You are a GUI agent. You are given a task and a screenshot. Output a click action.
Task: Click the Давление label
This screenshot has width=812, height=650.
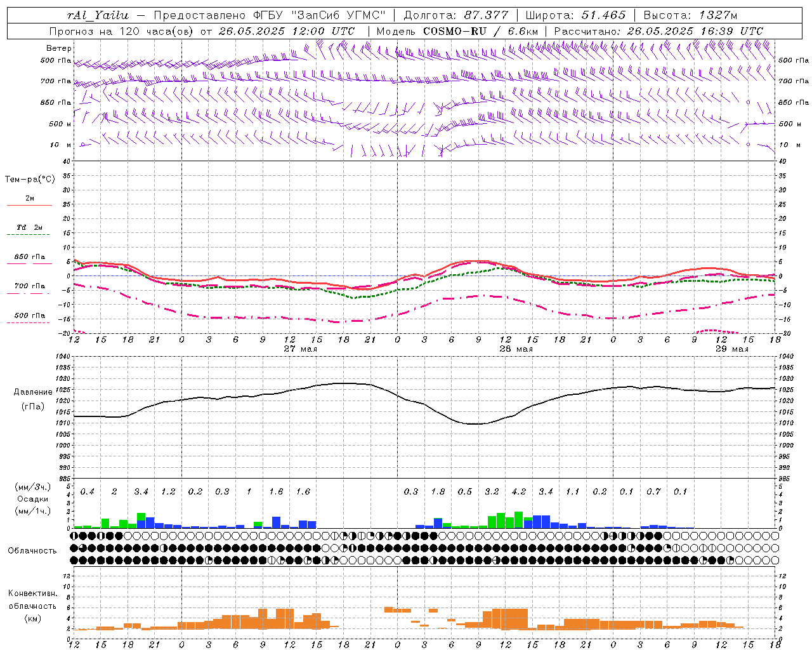tap(33, 392)
